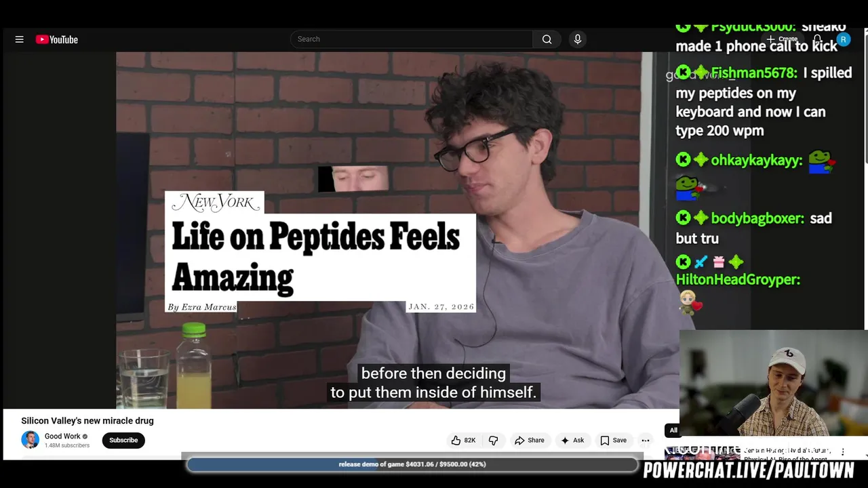Click the Create button in YouTube header
Screen dimensions: 868x488
(782, 39)
